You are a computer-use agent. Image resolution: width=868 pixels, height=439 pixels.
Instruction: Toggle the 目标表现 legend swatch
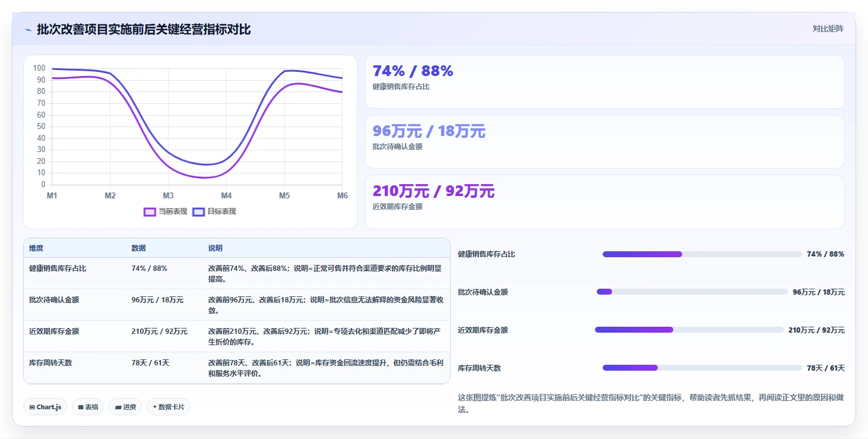point(198,211)
